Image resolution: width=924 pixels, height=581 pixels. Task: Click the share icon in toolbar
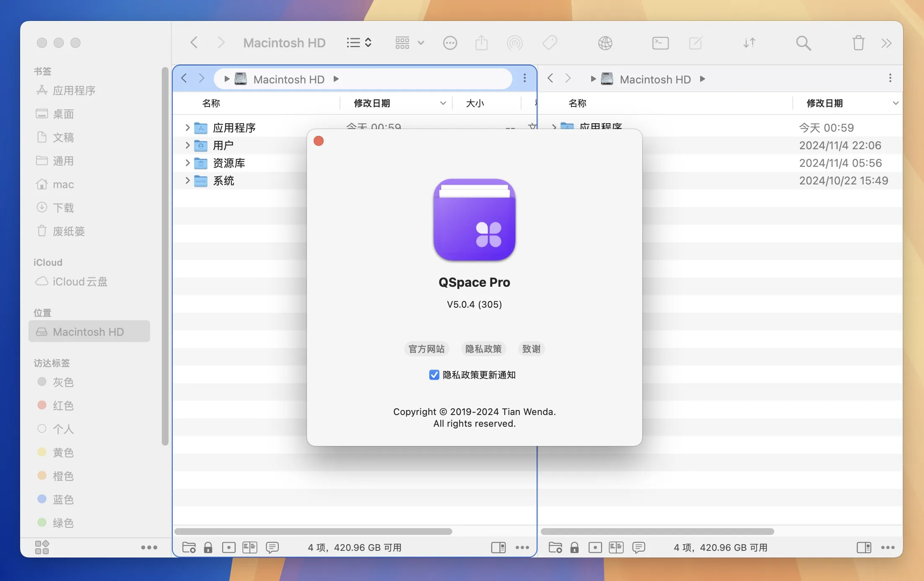481,43
